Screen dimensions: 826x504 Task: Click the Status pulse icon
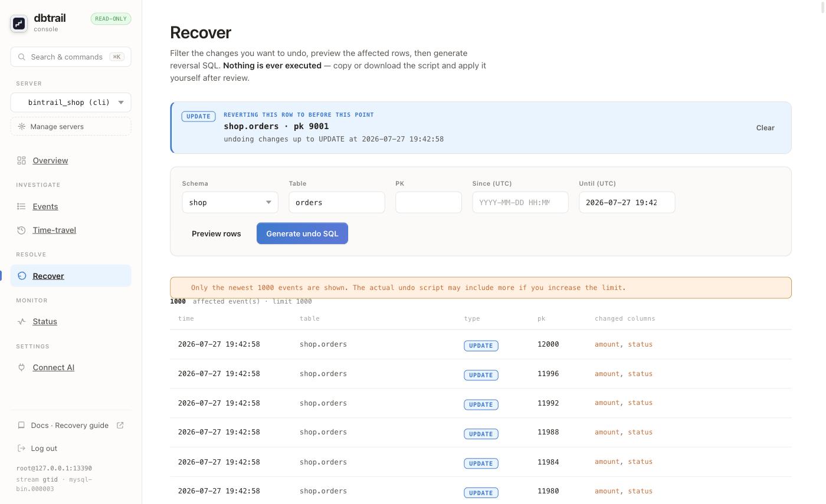coord(21,321)
